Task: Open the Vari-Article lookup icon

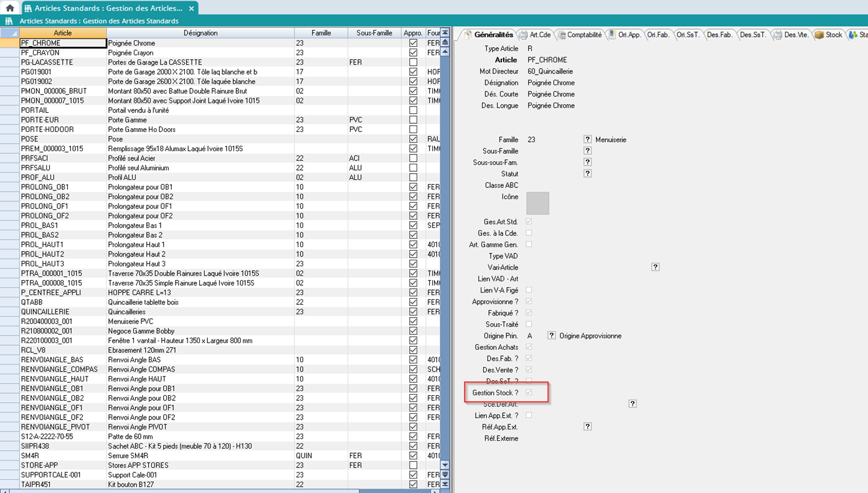Action: tap(655, 267)
